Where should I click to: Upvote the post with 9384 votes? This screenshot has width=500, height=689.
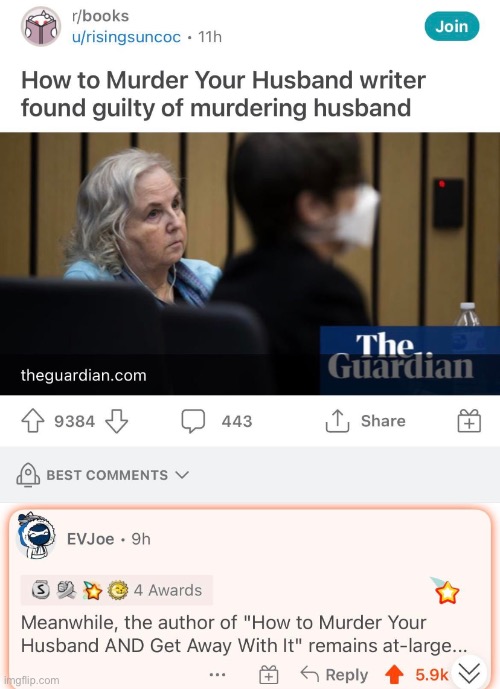pyautogui.click(x=33, y=421)
